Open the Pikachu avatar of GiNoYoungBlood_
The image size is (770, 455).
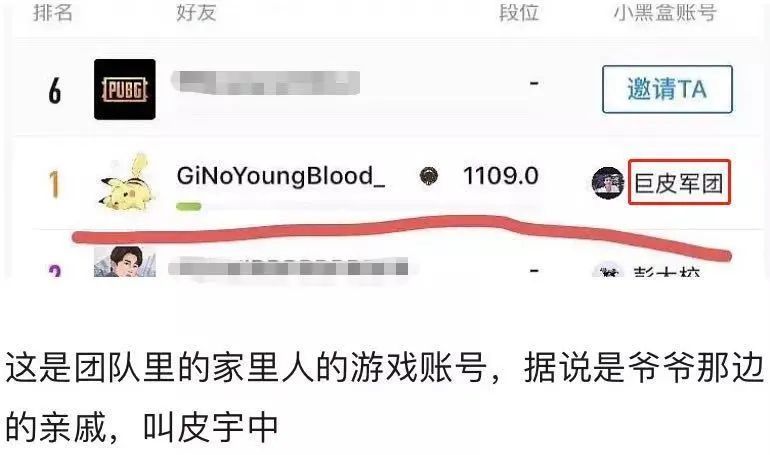[126, 182]
